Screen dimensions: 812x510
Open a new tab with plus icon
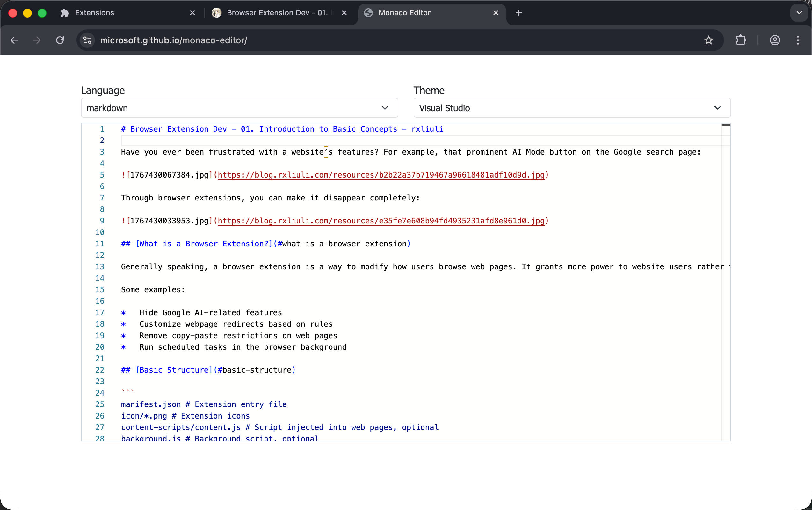(518, 13)
